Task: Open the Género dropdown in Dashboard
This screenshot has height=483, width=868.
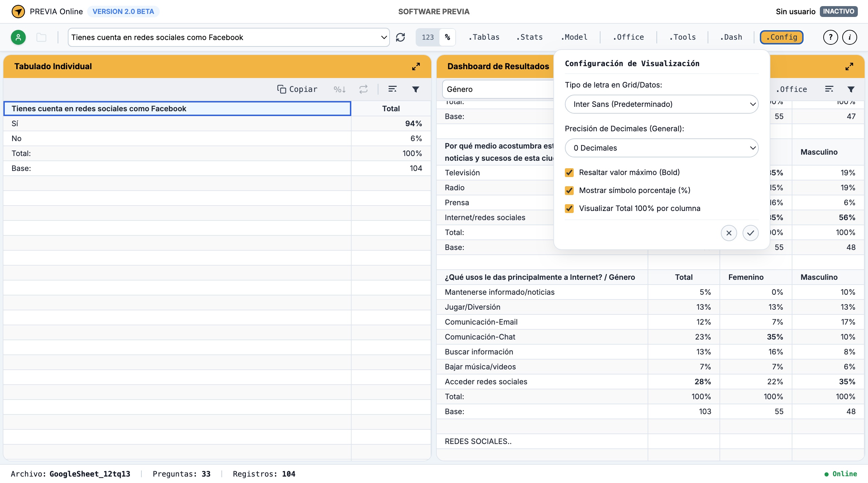Action: 498,89
